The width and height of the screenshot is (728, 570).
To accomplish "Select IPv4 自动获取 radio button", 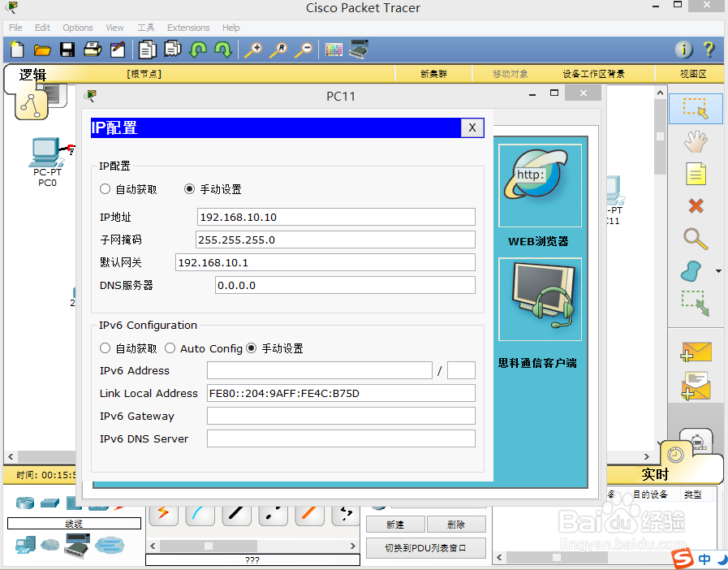I will tap(105, 189).
